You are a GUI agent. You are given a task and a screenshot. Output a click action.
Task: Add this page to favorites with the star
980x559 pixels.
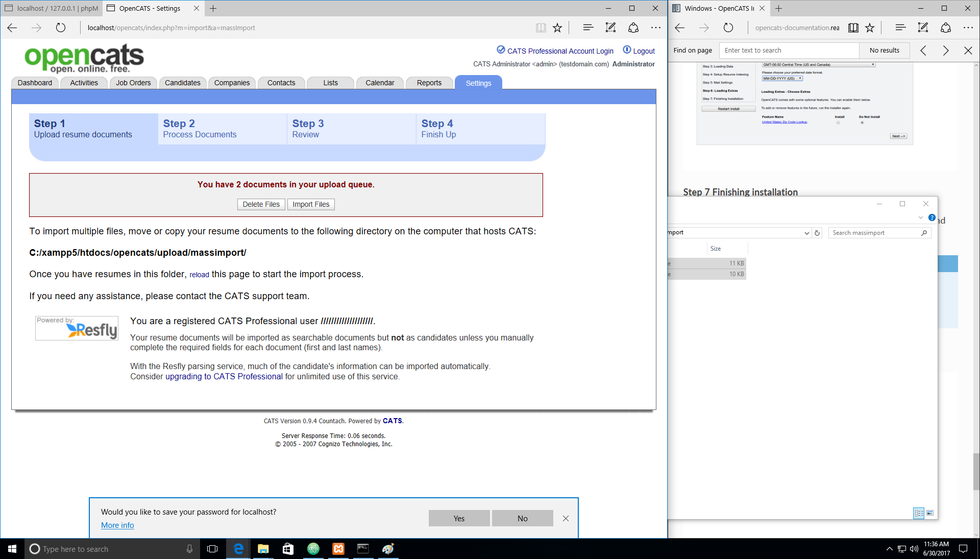click(557, 28)
